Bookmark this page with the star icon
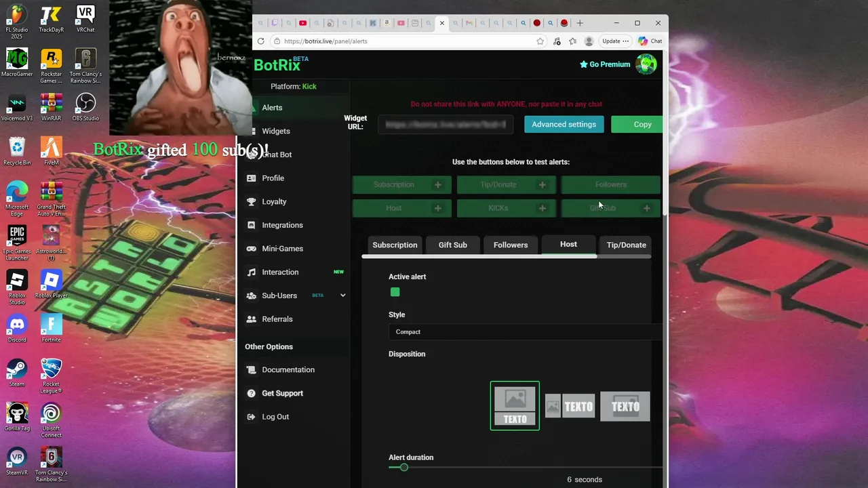 540,41
